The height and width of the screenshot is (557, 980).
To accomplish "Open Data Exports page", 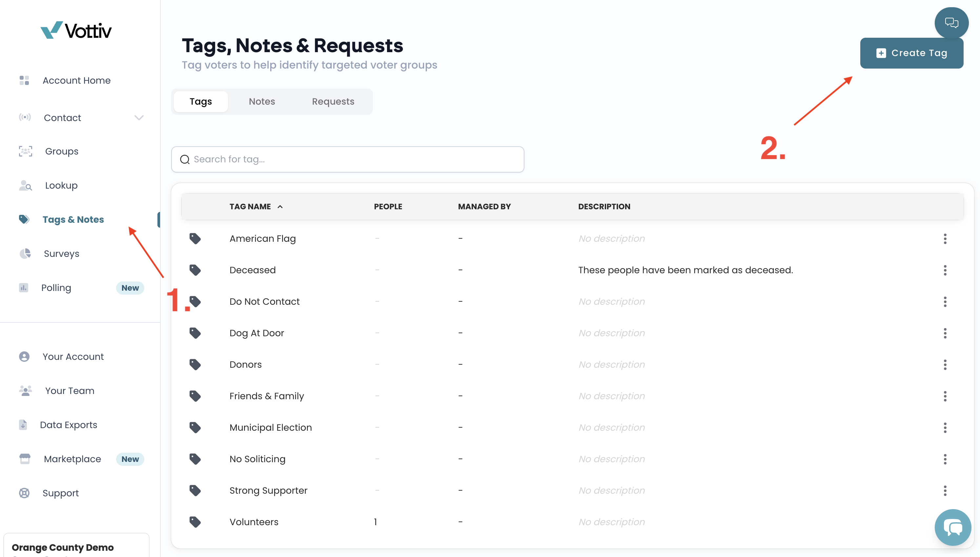I will (69, 424).
